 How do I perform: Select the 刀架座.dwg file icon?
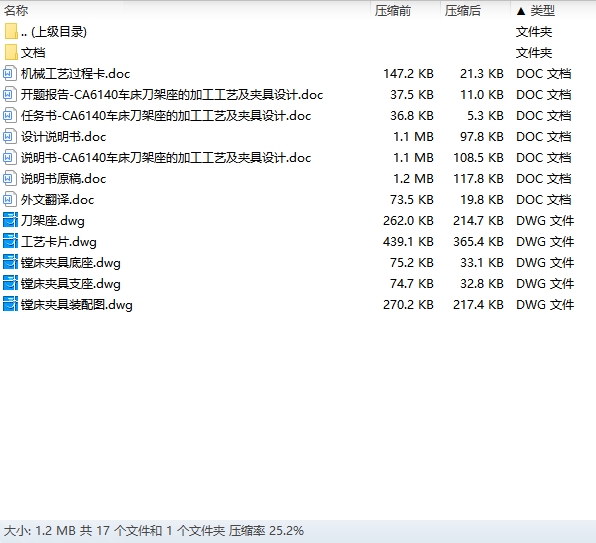click(x=10, y=220)
